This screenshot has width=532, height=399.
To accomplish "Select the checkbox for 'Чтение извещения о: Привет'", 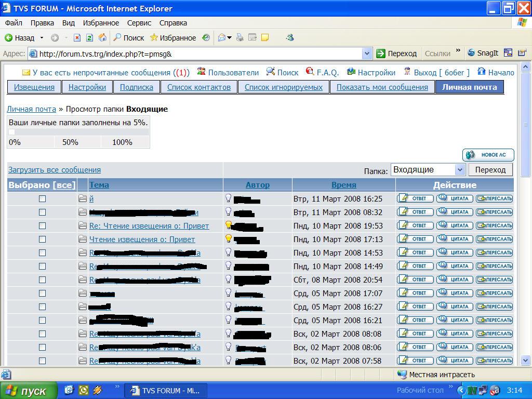I will click(x=42, y=239).
